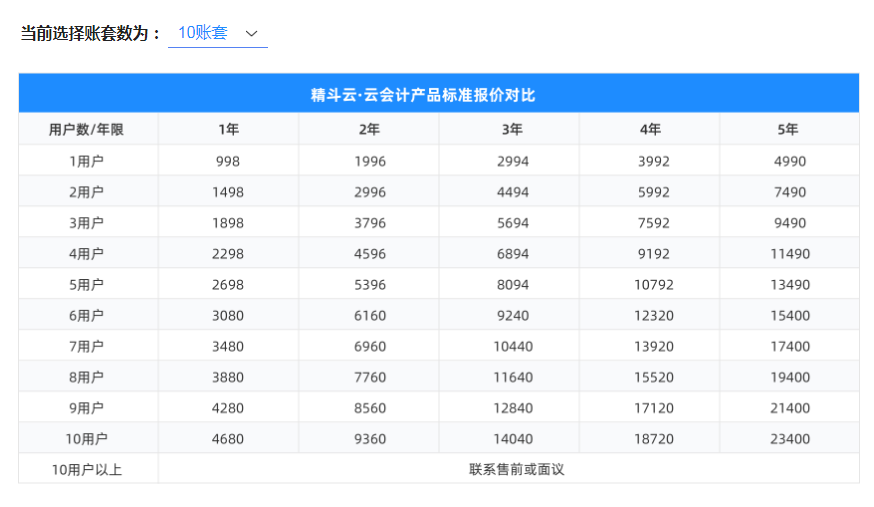The width and height of the screenshot is (874, 507).
Task: Click the 10用户 row label
Action: click(x=86, y=439)
